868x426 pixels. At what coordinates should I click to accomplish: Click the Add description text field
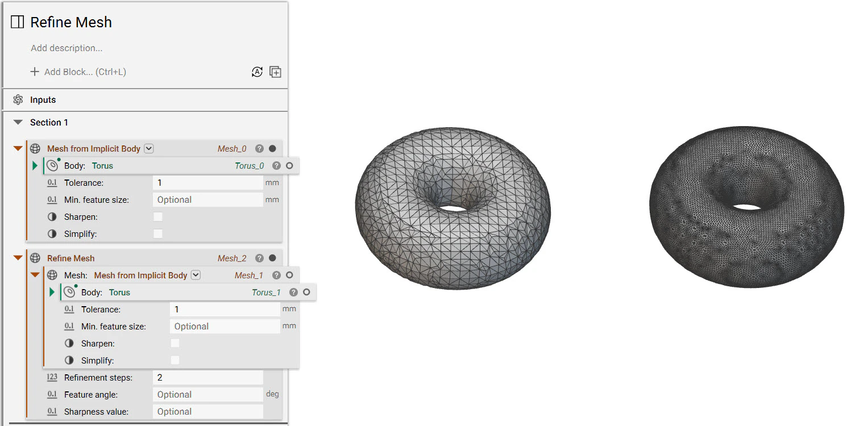click(67, 48)
